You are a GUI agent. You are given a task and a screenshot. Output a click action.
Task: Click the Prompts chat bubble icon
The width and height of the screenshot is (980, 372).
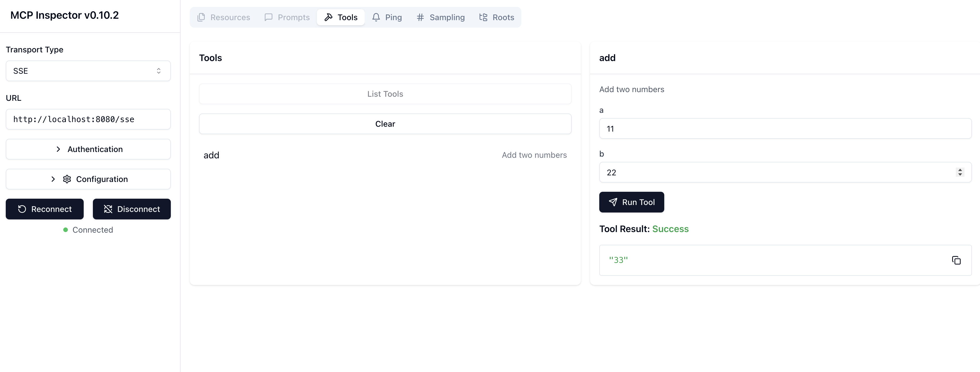tap(269, 17)
